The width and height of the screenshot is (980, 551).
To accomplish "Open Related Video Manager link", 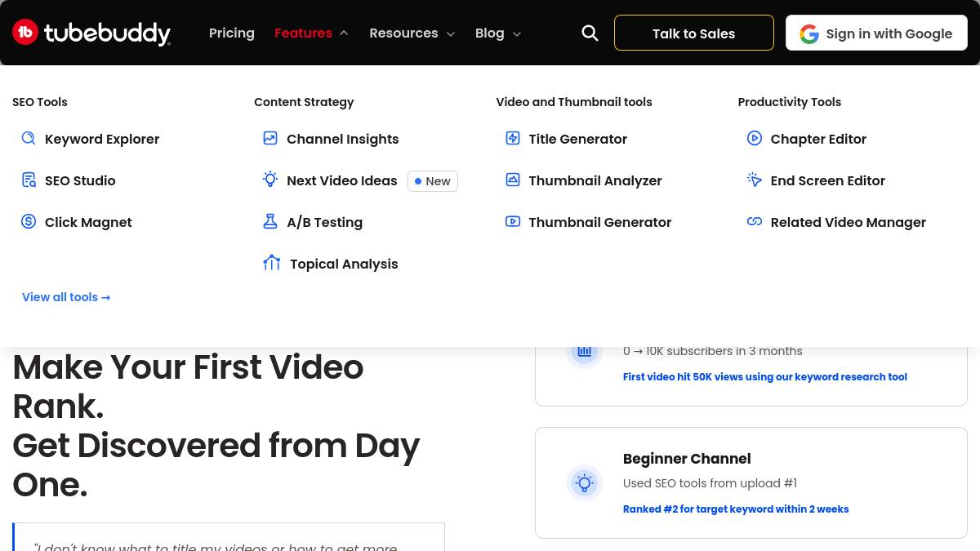I will click(x=849, y=222).
